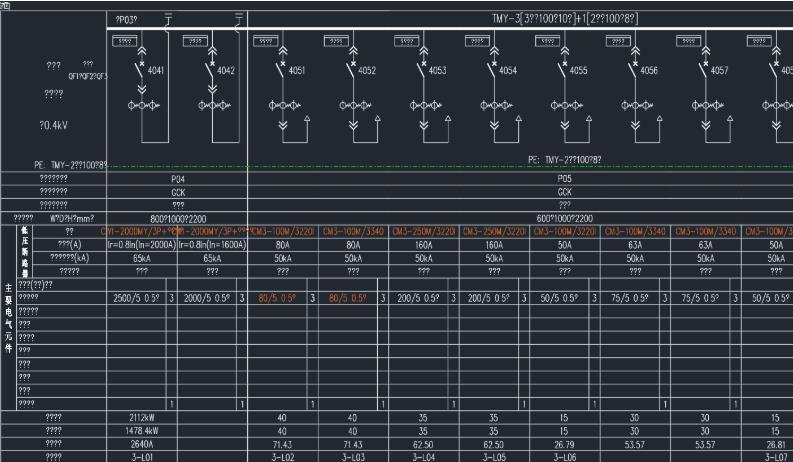Select the 2500/5 0.5 current transformer cell

point(136,298)
